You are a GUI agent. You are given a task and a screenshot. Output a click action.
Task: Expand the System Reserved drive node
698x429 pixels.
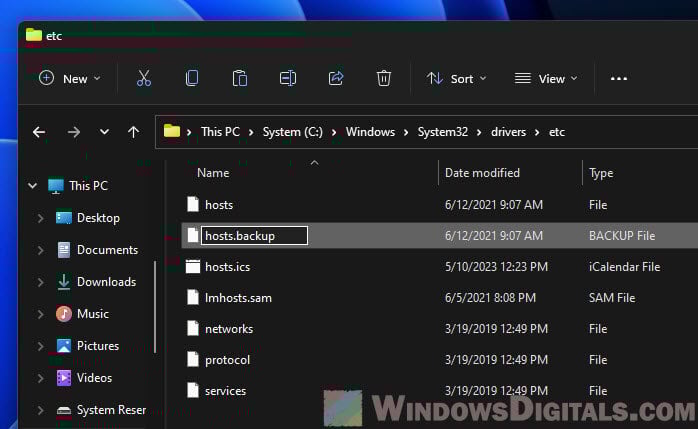[x=41, y=410]
